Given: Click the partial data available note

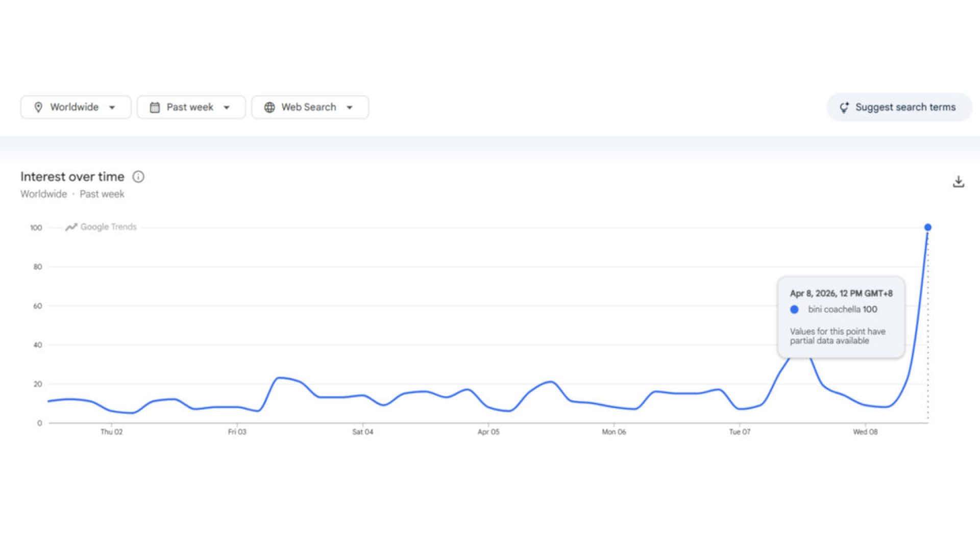Looking at the screenshot, I should (x=838, y=336).
